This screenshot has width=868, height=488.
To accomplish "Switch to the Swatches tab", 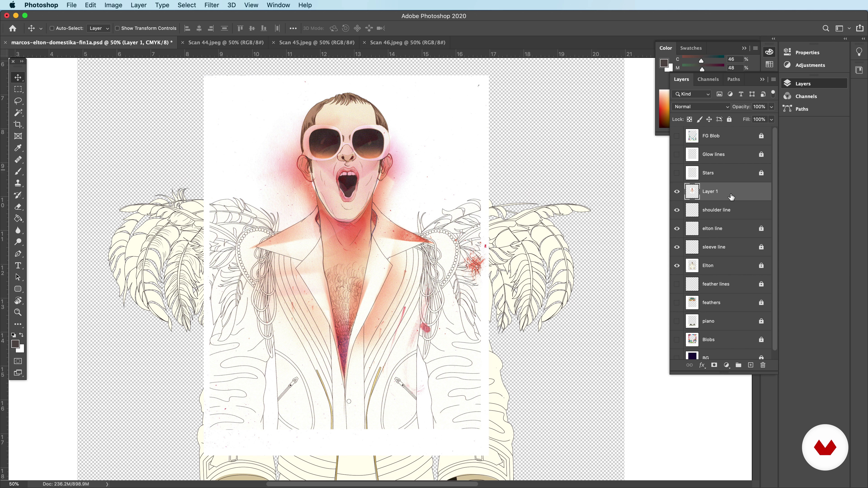I will point(691,48).
